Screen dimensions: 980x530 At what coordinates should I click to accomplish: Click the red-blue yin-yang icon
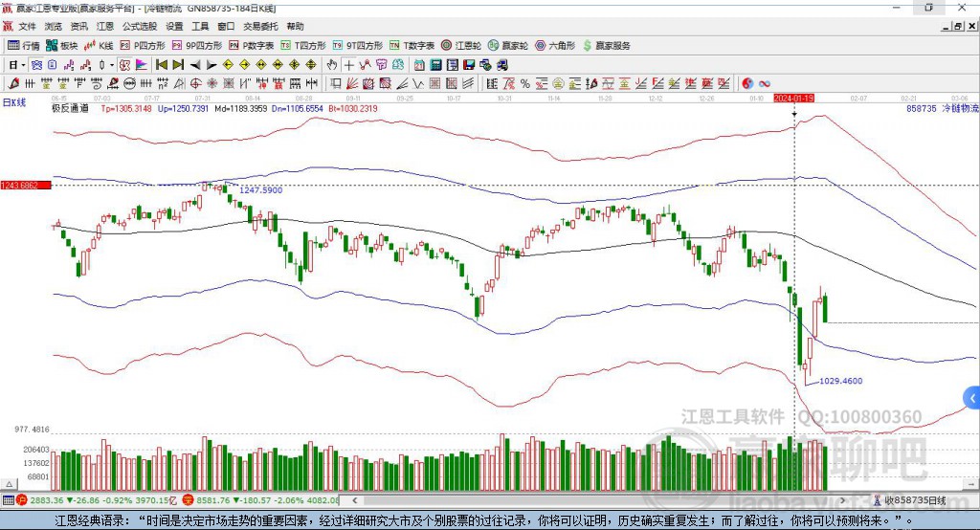tap(747, 83)
